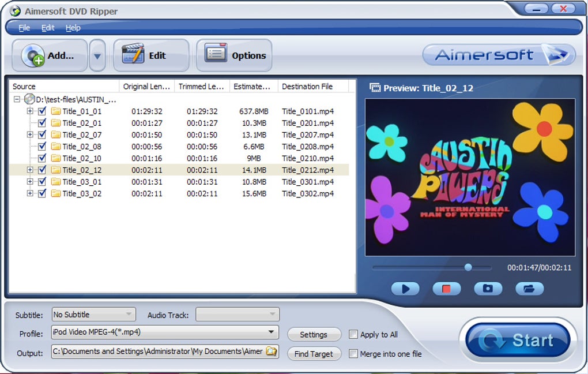Take a snapshot with camera icon
The width and height of the screenshot is (588, 374).
pyautogui.click(x=488, y=289)
